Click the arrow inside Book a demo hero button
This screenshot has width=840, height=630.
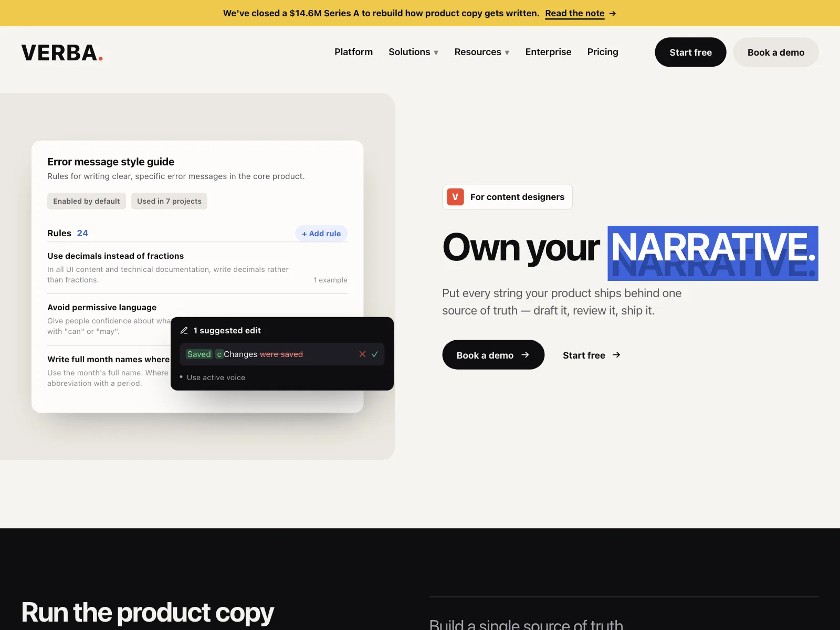(x=525, y=355)
